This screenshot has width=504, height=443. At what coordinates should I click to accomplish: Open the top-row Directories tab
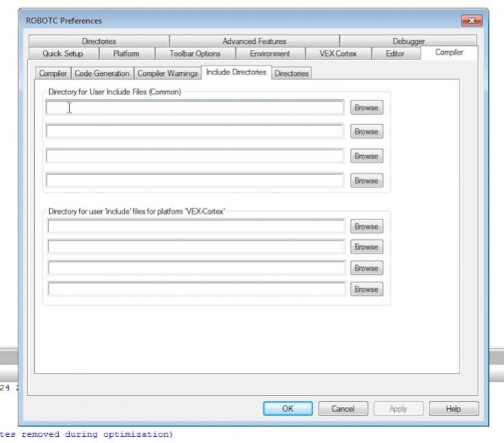[99, 41]
